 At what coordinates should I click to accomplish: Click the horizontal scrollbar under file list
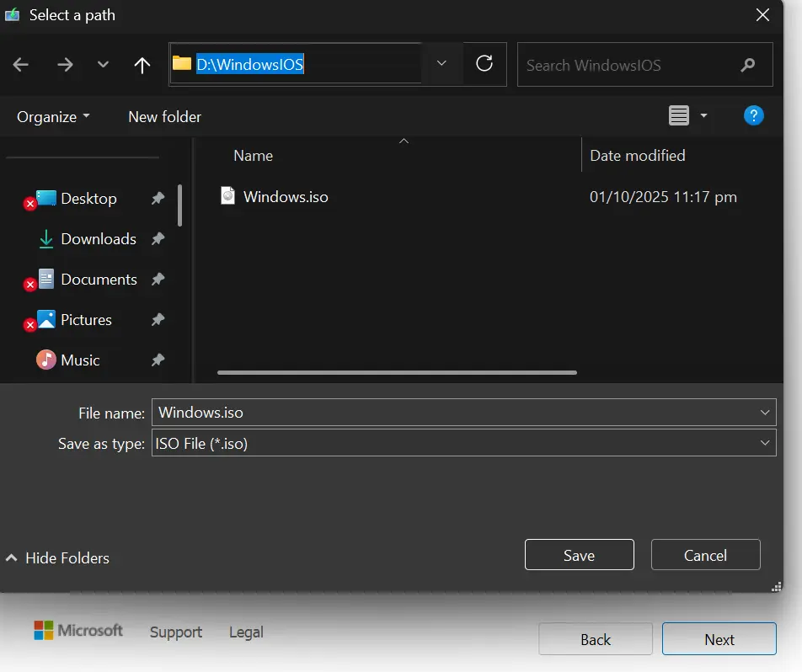point(397,372)
